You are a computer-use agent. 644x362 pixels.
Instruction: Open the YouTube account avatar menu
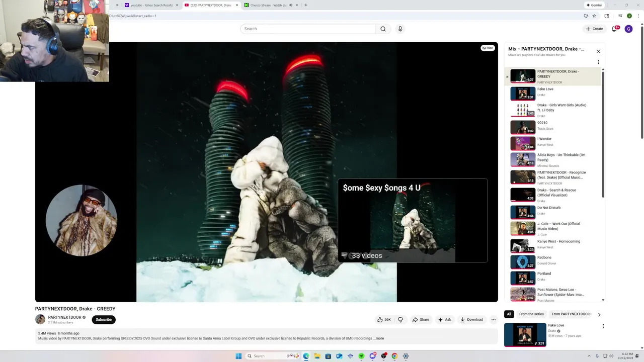pos(628,29)
